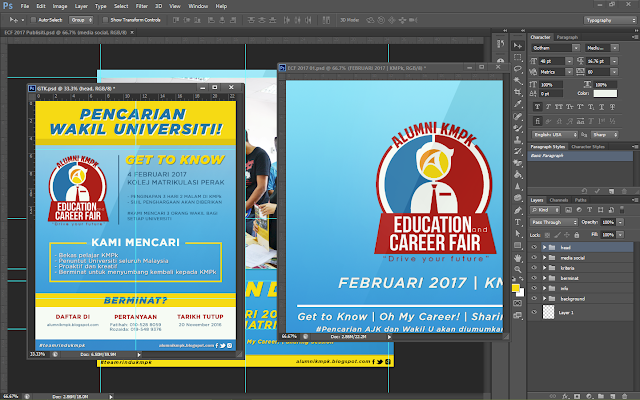Select the Crop tool
The height and width of the screenshot is (400, 640).
click(x=518, y=92)
